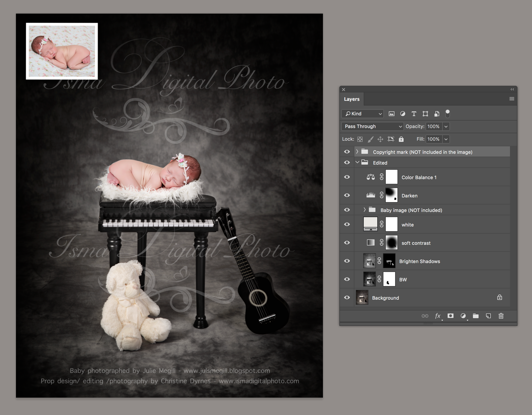Image resolution: width=532 pixels, height=415 pixels.
Task: Toggle visibility of soft contrast layer
Action: click(x=347, y=243)
